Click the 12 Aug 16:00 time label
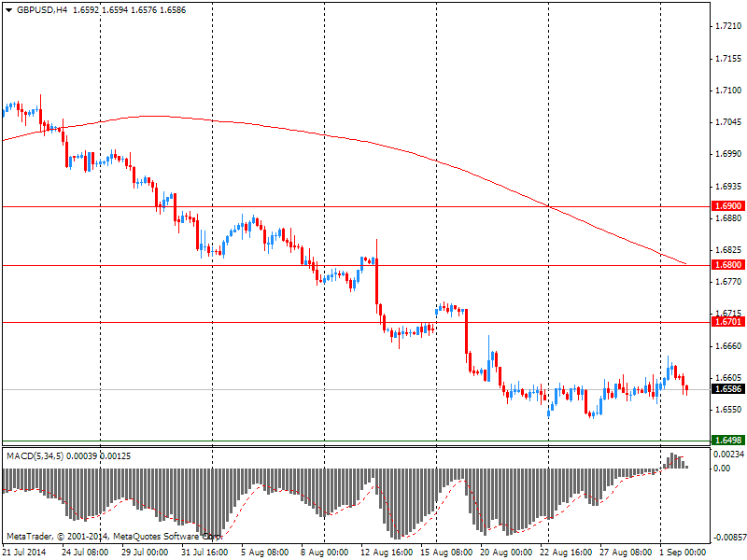The height and width of the screenshot is (560, 747). coord(387,553)
